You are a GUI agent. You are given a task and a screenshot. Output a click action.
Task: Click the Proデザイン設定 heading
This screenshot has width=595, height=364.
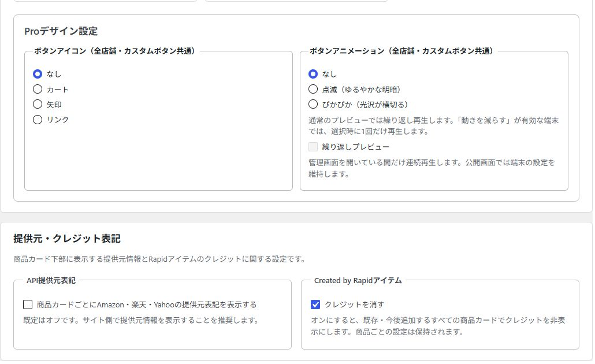point(61,31)
